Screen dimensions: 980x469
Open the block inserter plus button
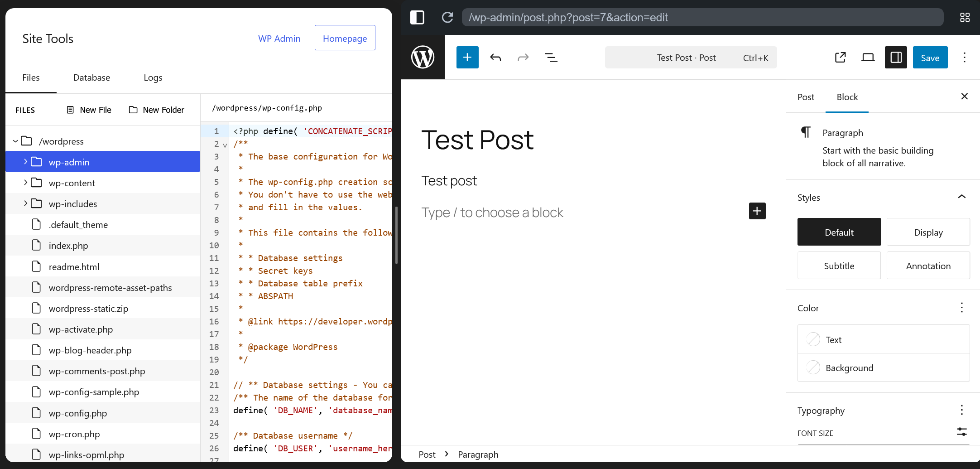pyautogui.click(x=467, y=58)
